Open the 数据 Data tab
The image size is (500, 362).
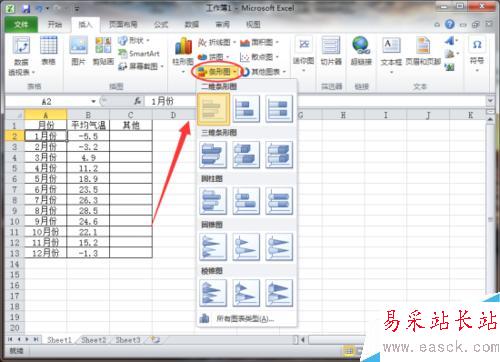(x=192, y=24)
